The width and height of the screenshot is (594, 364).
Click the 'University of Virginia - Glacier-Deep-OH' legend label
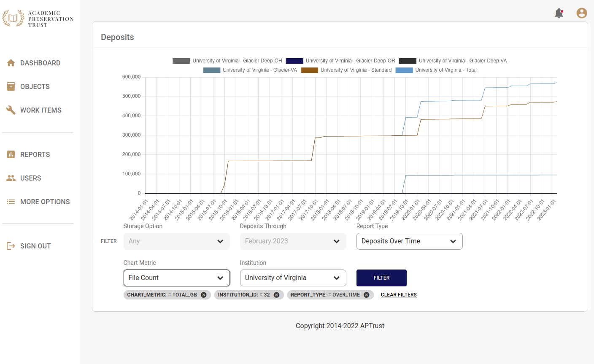(237, 61)
